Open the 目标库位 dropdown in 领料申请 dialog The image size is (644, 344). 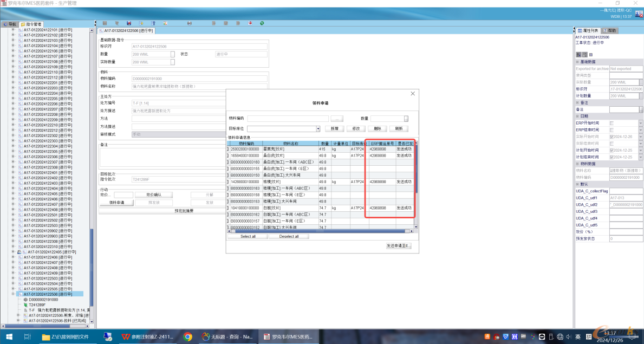point(318,129)
